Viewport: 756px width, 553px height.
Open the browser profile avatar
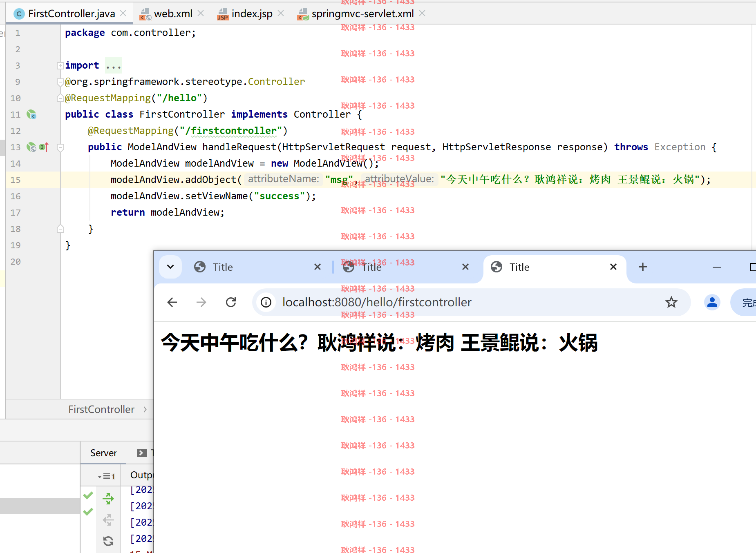712,302
